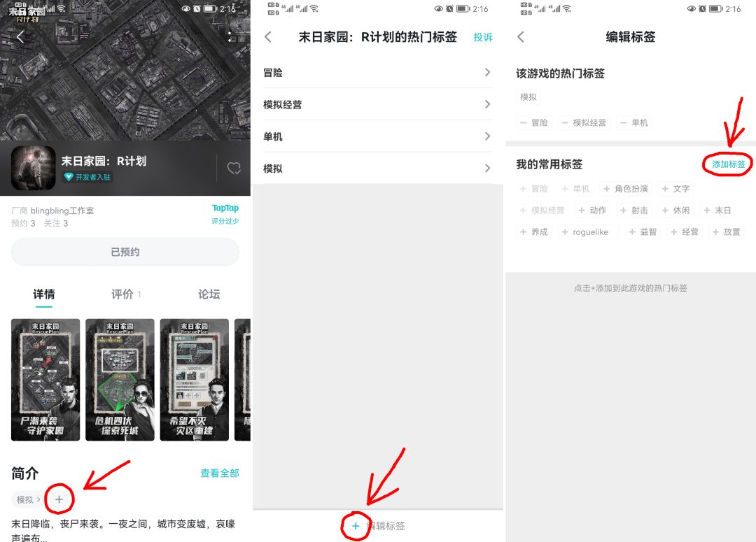Expand the 冒险 tag chevron
The height and width of the screenshot is (542, 756).
pos(489,72)
